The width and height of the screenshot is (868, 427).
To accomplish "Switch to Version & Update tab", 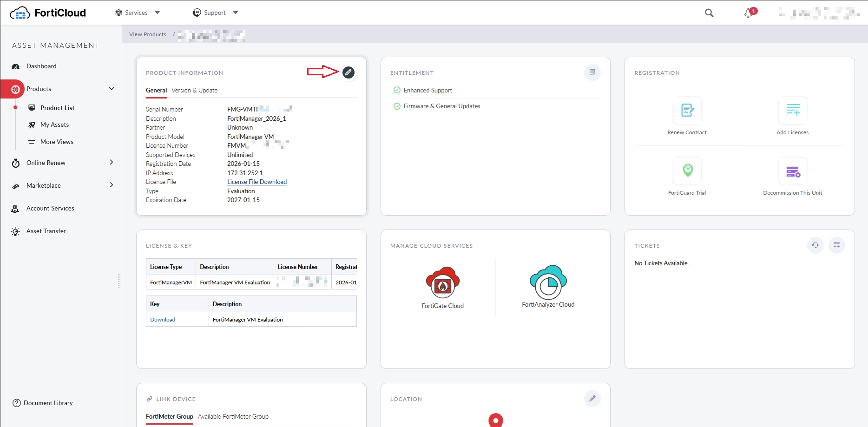I will click(195, 90).
